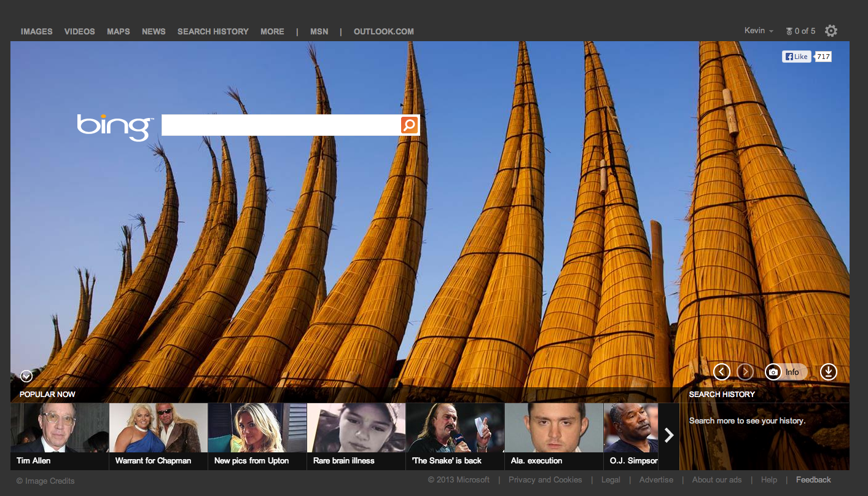Image resolution: width=868 pixels, height=496 pixels.
Task: Go to VIDEOS
Action: click(x=80, y=31)
